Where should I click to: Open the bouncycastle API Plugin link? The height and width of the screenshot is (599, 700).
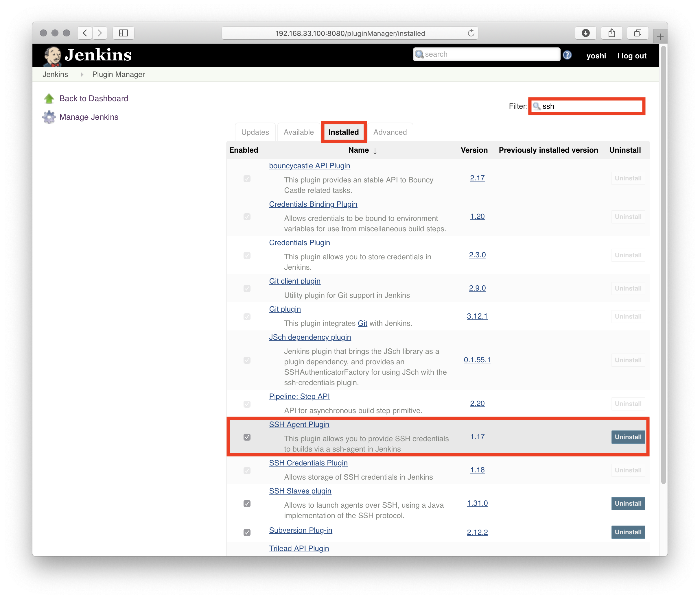pos(310,166)
